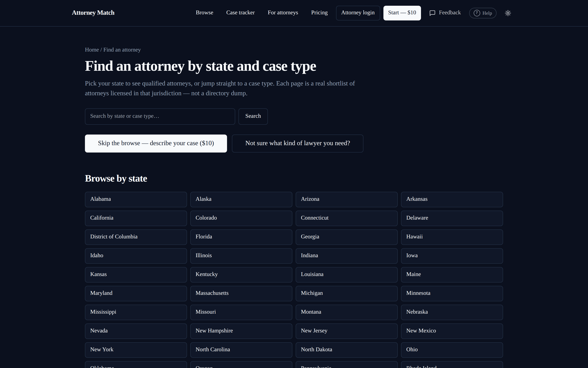Screen dimensions: 588x368
Task: Click the Search button
Action: 253,116
